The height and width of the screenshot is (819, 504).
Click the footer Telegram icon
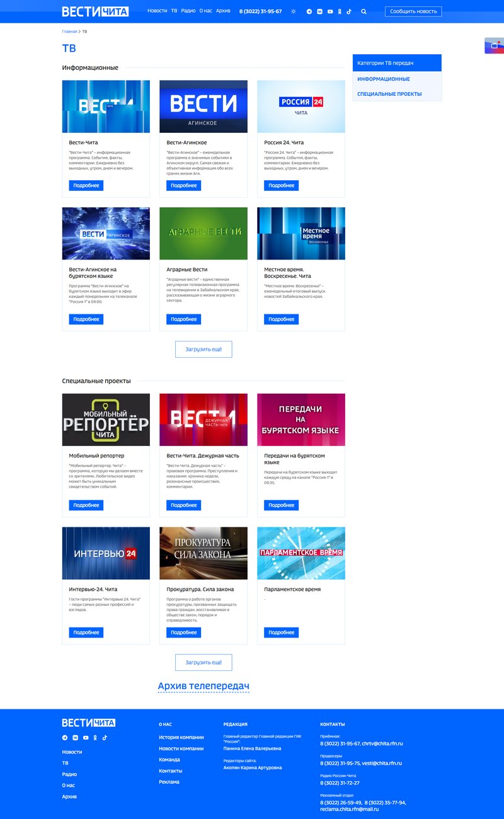click(65, 737)
